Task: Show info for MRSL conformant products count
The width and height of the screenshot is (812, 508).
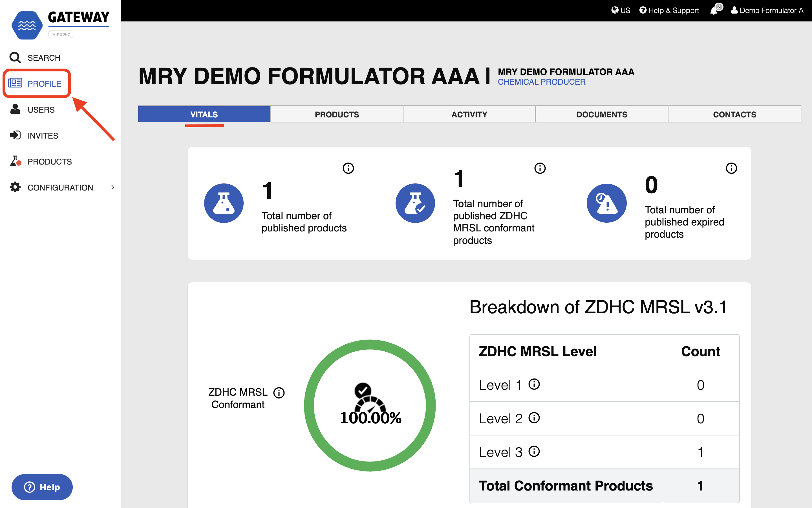Action: pos(540,168)
